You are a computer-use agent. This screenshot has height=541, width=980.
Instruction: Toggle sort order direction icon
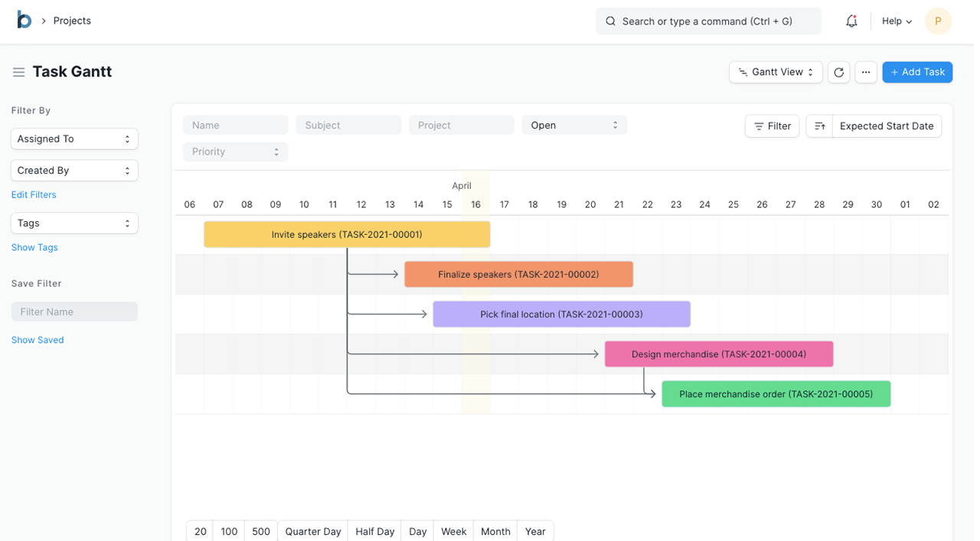point(819,126)
